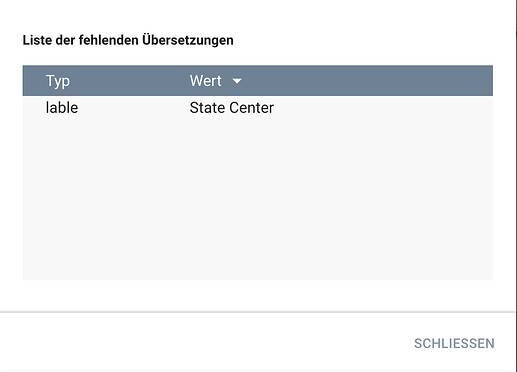This screenshot has height=372, width=517.
Task: Click the divider line above SCHLIESSEN
Action: tap(258, 312)
